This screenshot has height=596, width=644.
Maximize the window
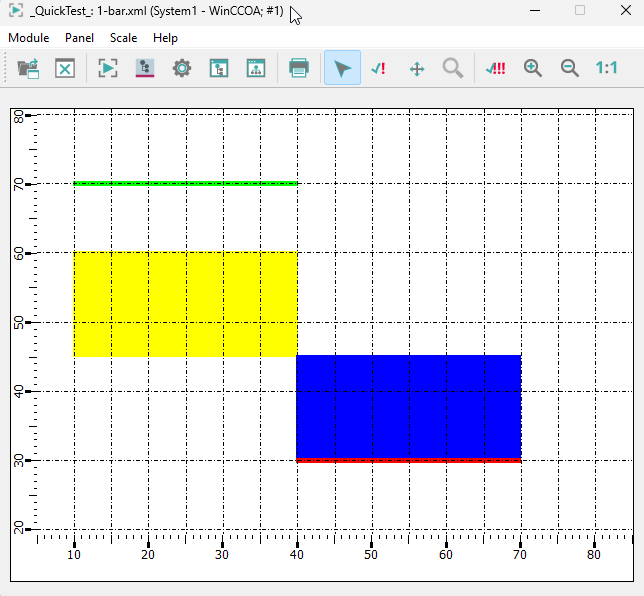(579, 10)
